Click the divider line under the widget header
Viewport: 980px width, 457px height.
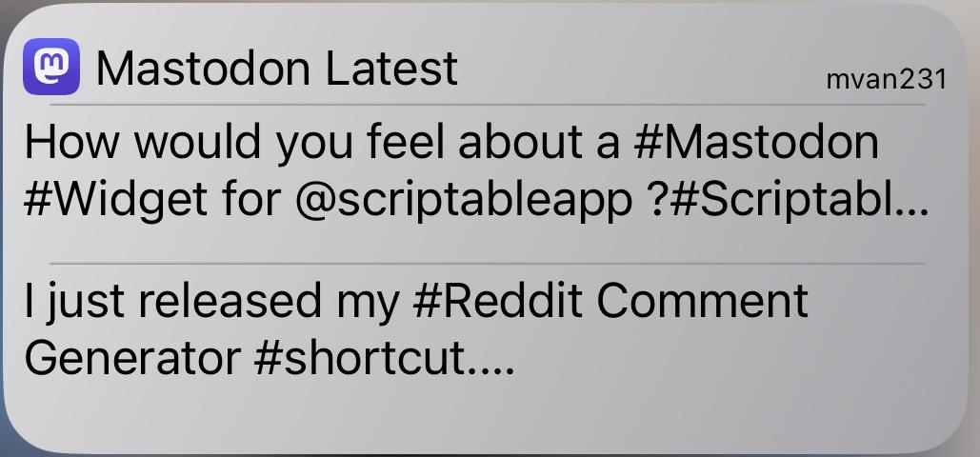pos(488,105)
